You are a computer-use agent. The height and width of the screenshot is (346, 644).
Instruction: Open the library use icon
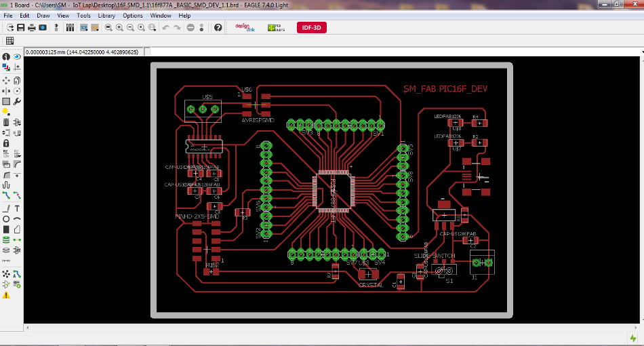(x=71, y=28)
